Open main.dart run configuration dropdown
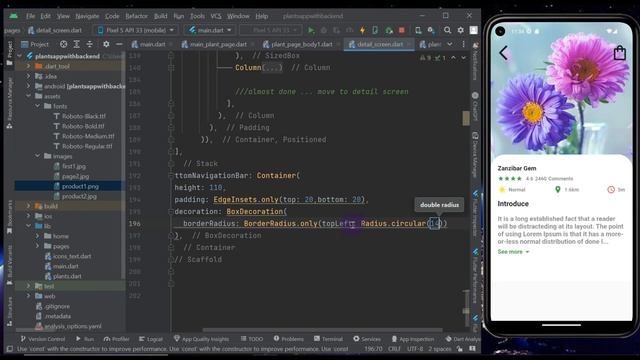This screenshot has height=360, width=640. click(210, 30)
